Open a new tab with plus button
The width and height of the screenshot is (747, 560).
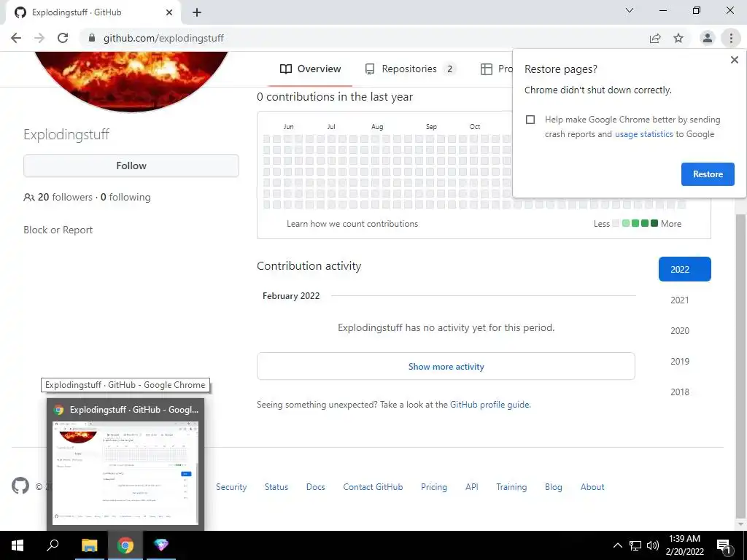[x=197, y=12]
